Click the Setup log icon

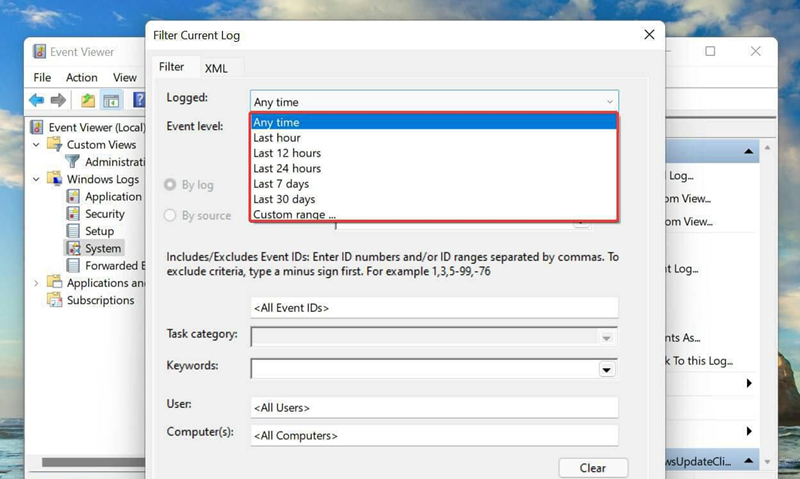tap(74, 231)
